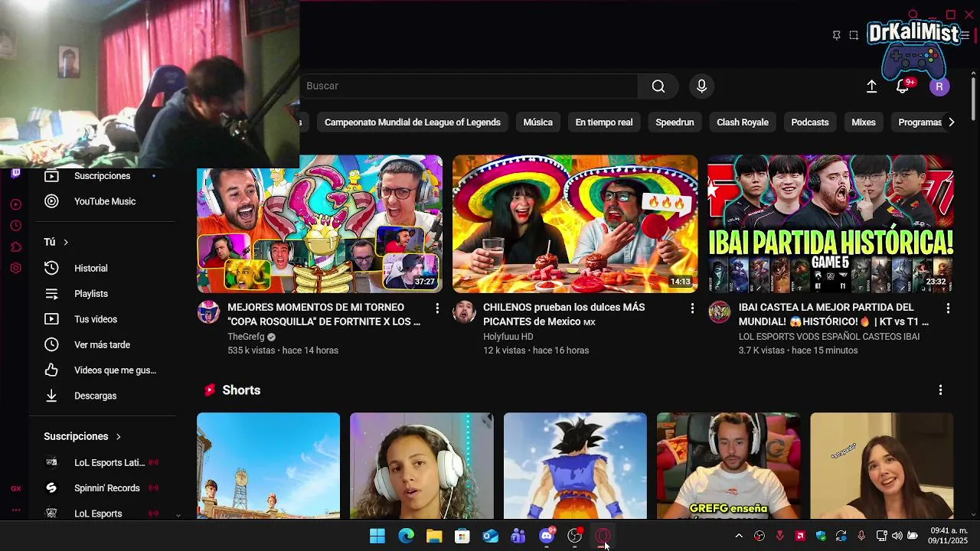Select the Música filter chip
Screen dimensions: 980x551
click(x=537, y=122)
